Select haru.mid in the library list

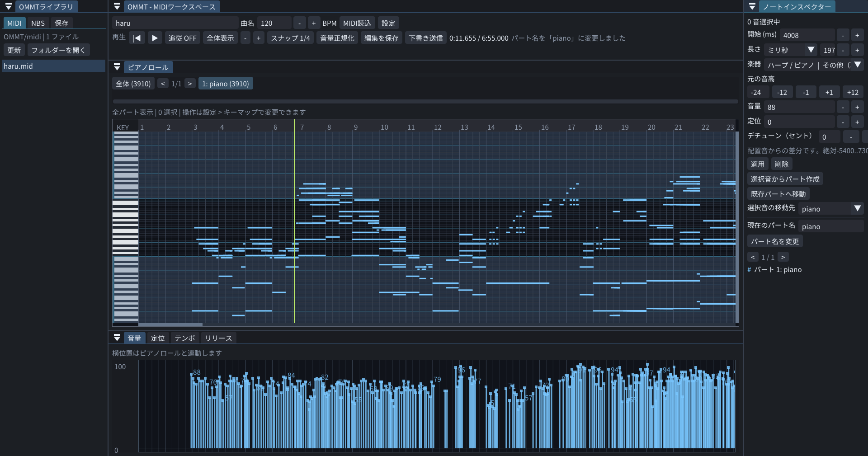coord(54,66)
